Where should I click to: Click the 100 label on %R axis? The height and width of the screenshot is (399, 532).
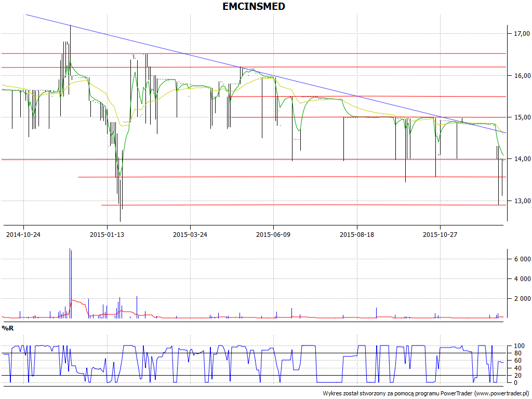pyautogui.click(x=520, y=346)
